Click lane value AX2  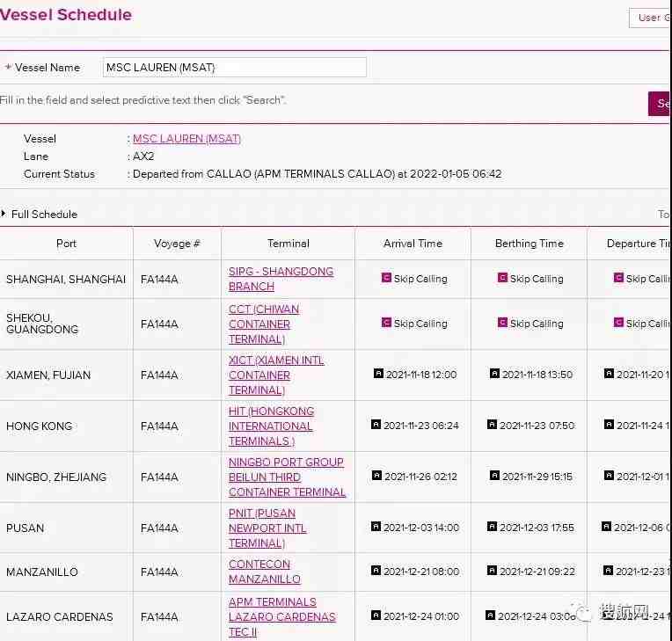(x=143, y=157)
